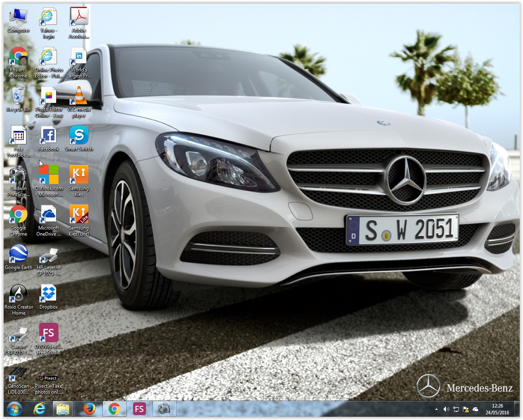Open the Roslan - Chrome shortcut
Screen dimensions: 523x420
(x=19, y=63)
